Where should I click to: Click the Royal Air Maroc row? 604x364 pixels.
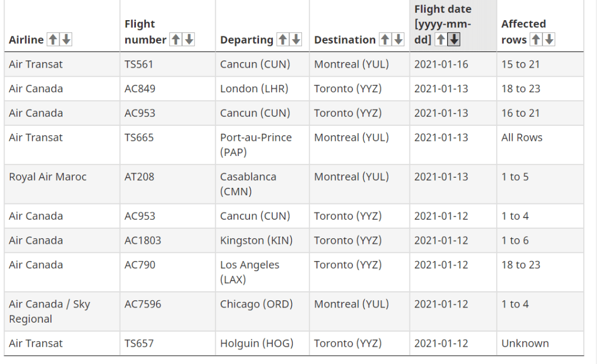[294, 184]
